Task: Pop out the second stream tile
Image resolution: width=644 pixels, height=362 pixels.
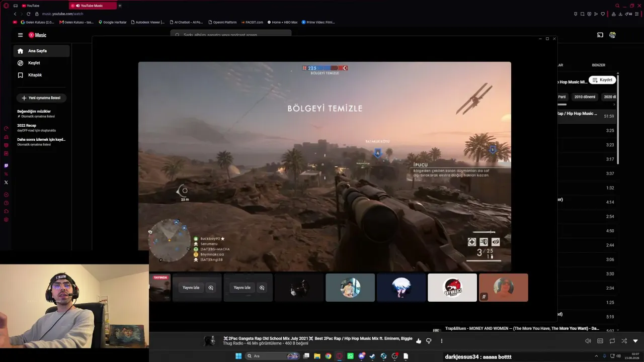Action: (262, 288)
